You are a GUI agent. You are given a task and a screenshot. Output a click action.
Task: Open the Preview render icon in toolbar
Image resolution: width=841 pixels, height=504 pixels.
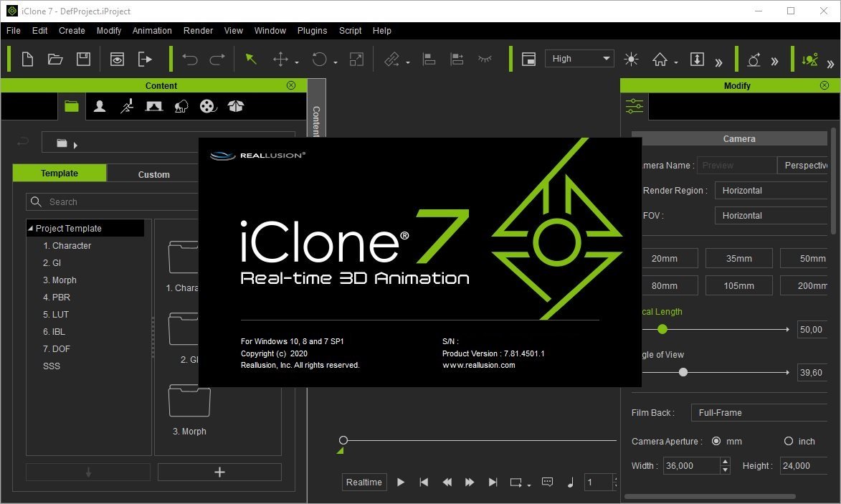click(117, 59)
